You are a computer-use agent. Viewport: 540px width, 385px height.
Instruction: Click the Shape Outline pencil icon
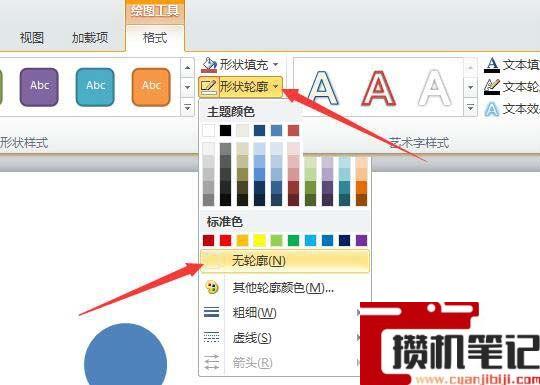pyautogui.click(x=209, y=87)
